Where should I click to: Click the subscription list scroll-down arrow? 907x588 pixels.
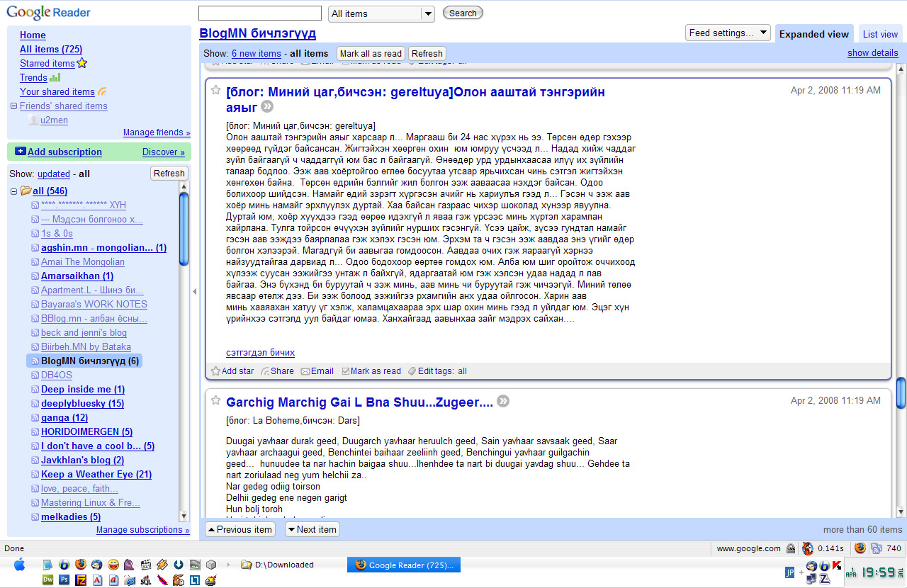pyautogui.click(x=184, y=516)
